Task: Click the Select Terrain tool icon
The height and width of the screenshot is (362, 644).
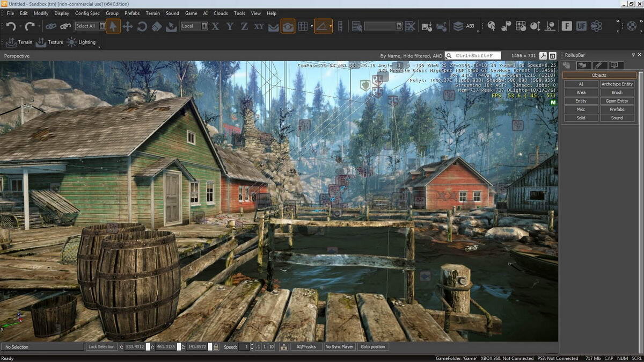Action: (x=171, y=26)
